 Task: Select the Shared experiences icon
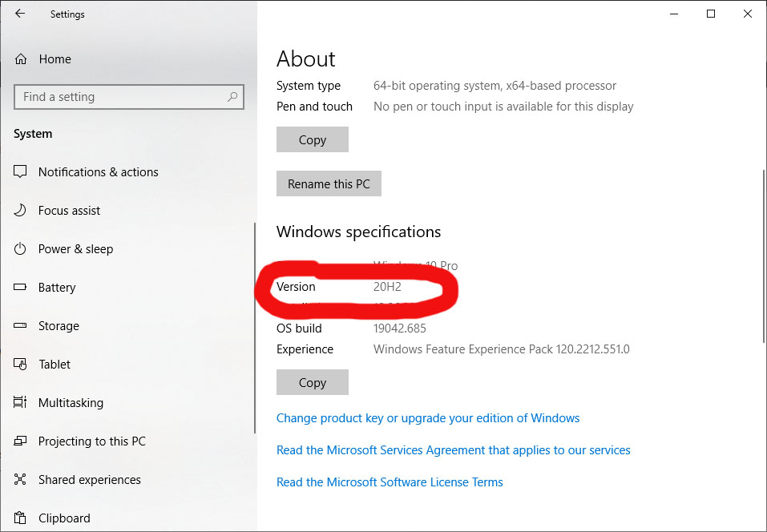[x=20, y=480]
